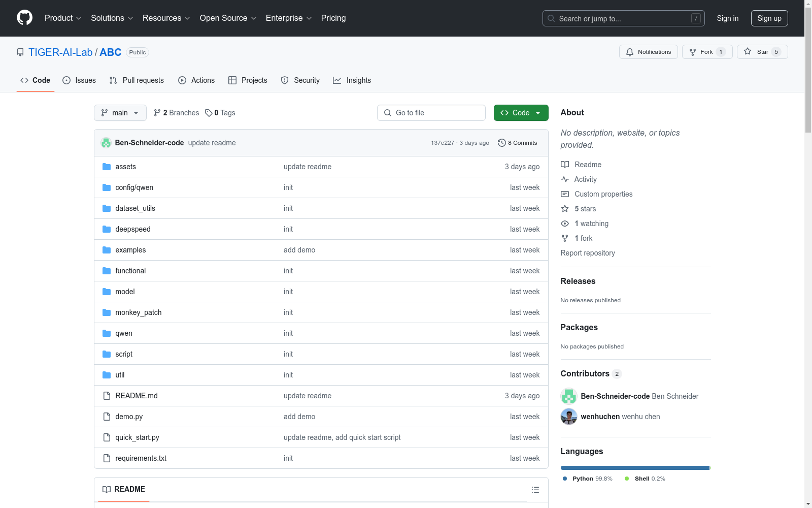Click the blue Python language dot

click(x=565, y=479)
